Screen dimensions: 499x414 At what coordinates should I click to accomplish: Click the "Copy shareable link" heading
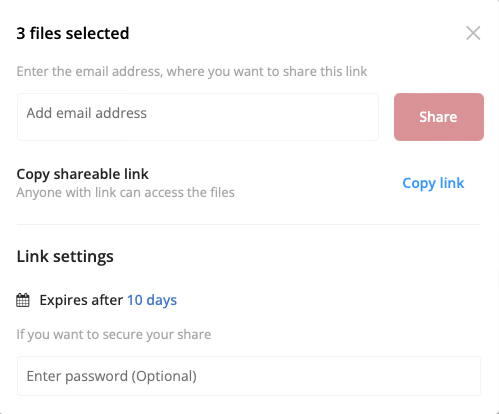82,174
